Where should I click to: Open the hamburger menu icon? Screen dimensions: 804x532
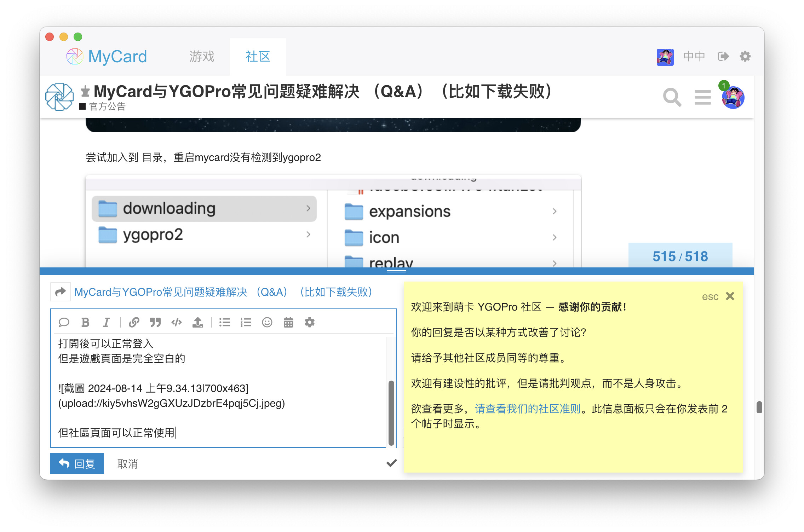point(702,97)
